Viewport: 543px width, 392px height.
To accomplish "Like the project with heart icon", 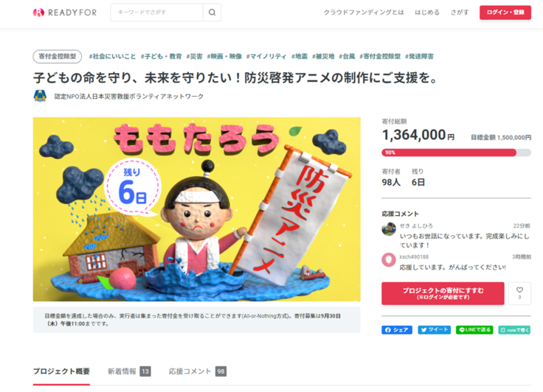I will tap(519, 293).
